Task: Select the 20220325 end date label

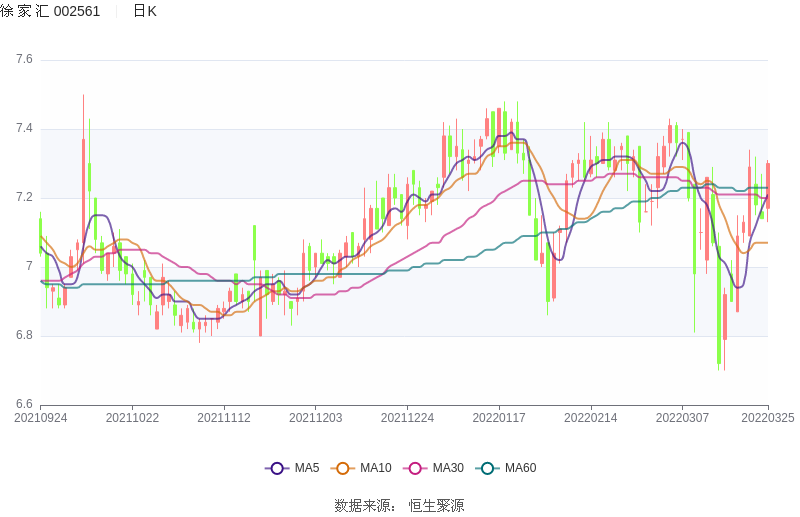Action: coord(767,418)
